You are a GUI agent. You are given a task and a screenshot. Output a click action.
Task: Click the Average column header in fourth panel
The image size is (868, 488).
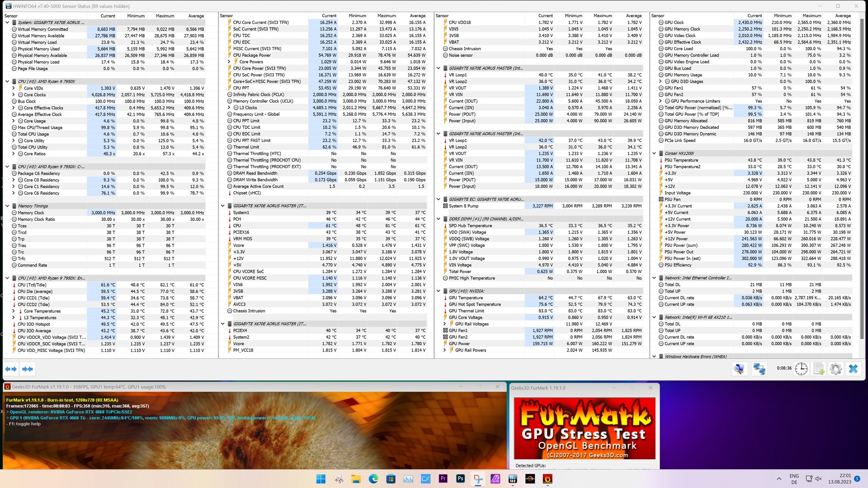(843, 16)
